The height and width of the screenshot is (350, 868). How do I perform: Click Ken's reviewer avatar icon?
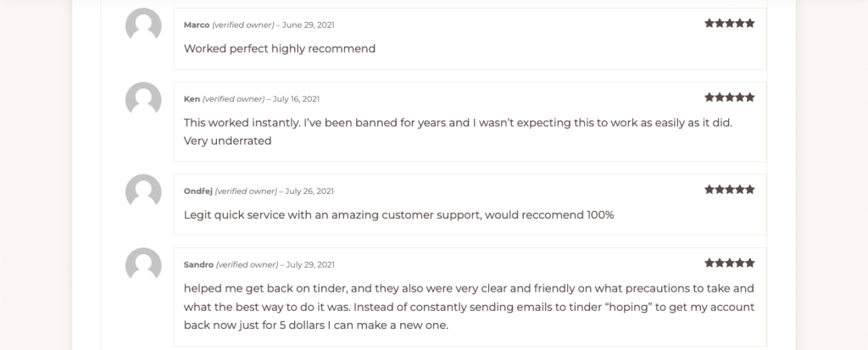click(x=143, y=100)
